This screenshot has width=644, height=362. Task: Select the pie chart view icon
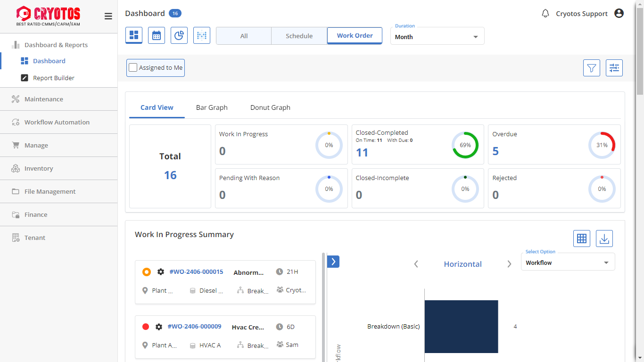pos(179,35)
